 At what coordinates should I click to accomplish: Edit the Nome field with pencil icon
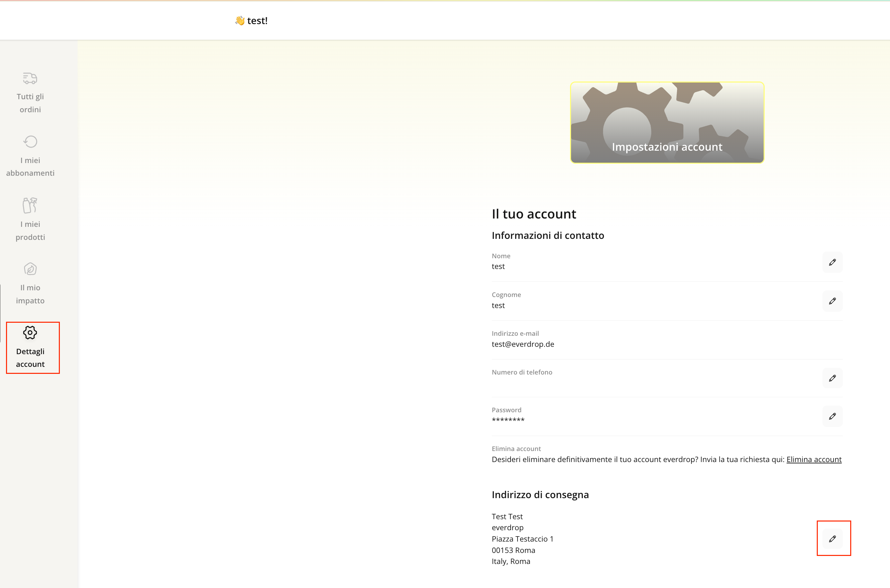[x=832, y=262]
